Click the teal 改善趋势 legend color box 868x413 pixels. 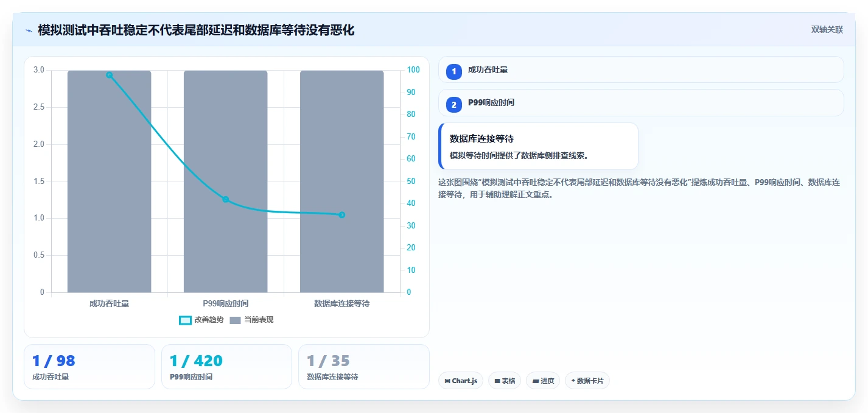(x=185, y=320)
